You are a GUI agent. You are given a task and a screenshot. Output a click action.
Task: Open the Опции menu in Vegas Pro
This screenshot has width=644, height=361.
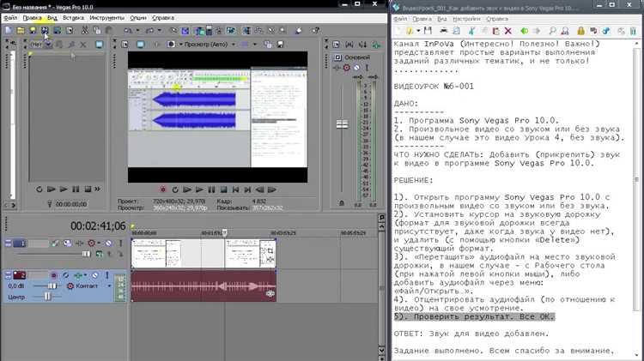coord(138,18)
